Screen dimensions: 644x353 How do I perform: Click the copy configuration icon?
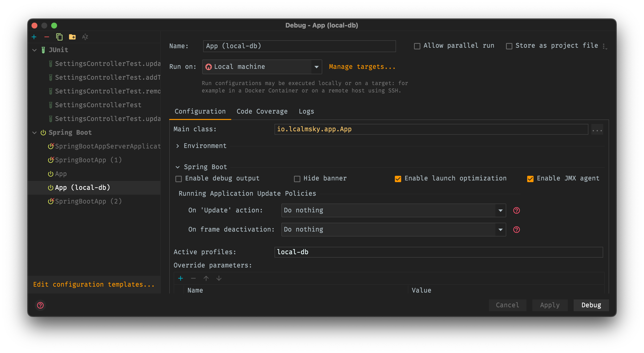coord(59,37)
